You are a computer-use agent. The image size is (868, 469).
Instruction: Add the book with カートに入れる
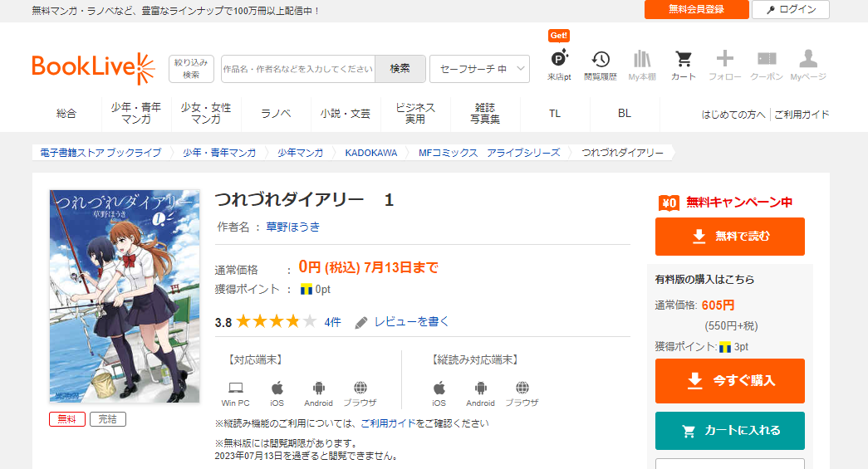point(729,431)
